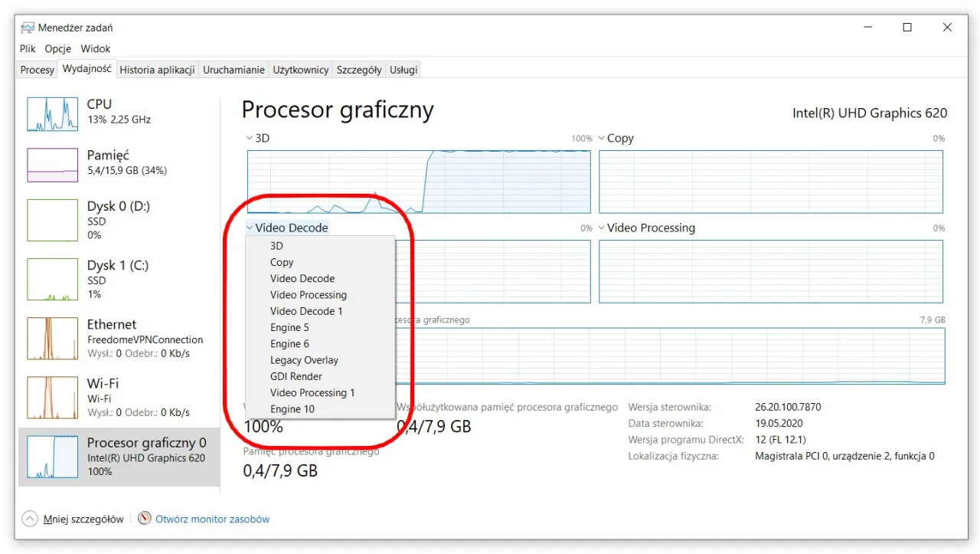Choose GDI Render in the dropdown
Image resolution: width=980 pixels, height=554 pixels.
tap(296, 376)
